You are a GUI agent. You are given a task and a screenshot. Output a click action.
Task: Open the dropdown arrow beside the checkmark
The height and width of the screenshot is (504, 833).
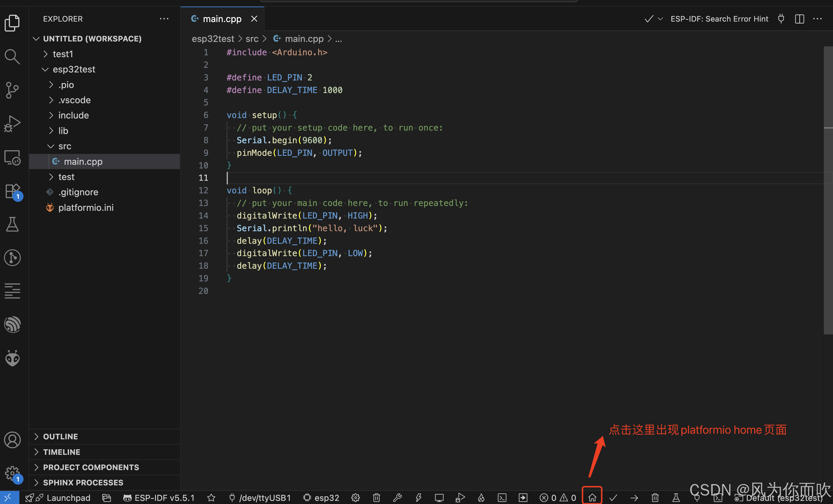point(660,19)
